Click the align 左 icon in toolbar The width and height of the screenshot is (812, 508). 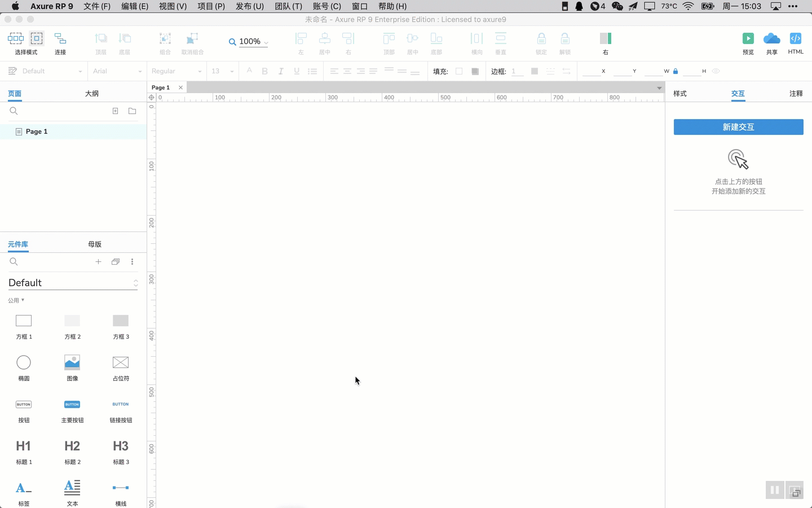click(x=301, y=38)
